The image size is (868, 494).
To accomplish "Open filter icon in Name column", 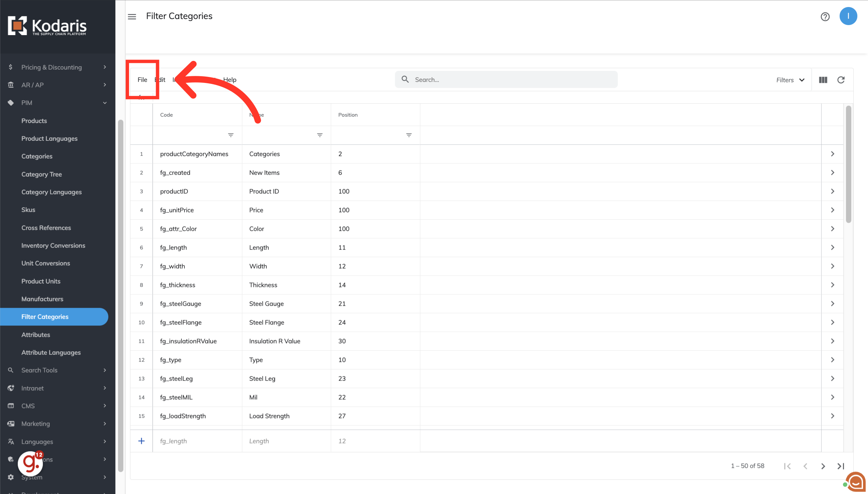I will click(320, 135).
